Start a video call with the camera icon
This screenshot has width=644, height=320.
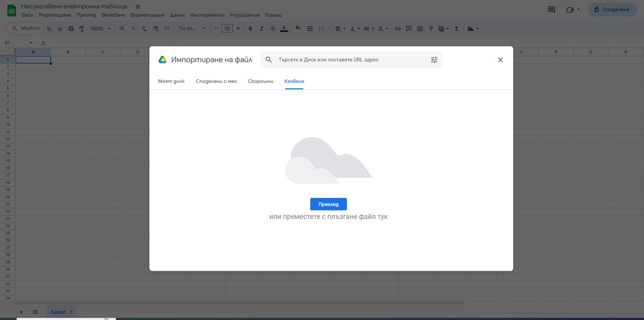[x=570, y=10]
